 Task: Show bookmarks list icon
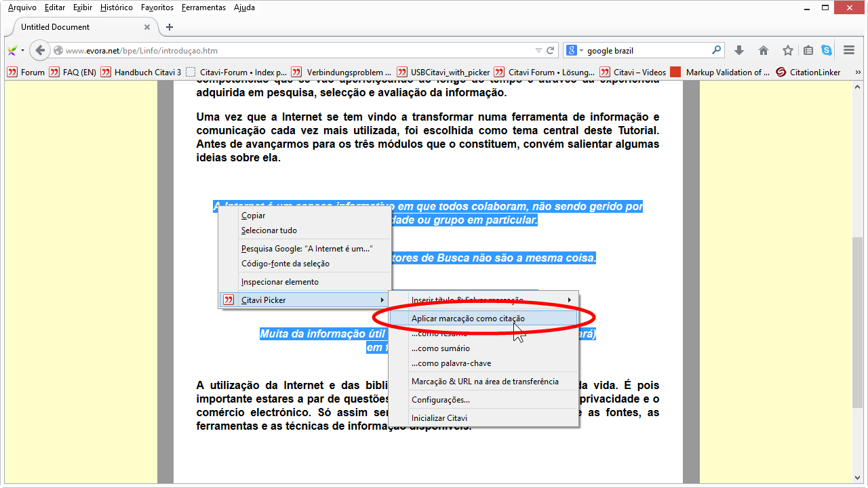(x=808, y=50)
